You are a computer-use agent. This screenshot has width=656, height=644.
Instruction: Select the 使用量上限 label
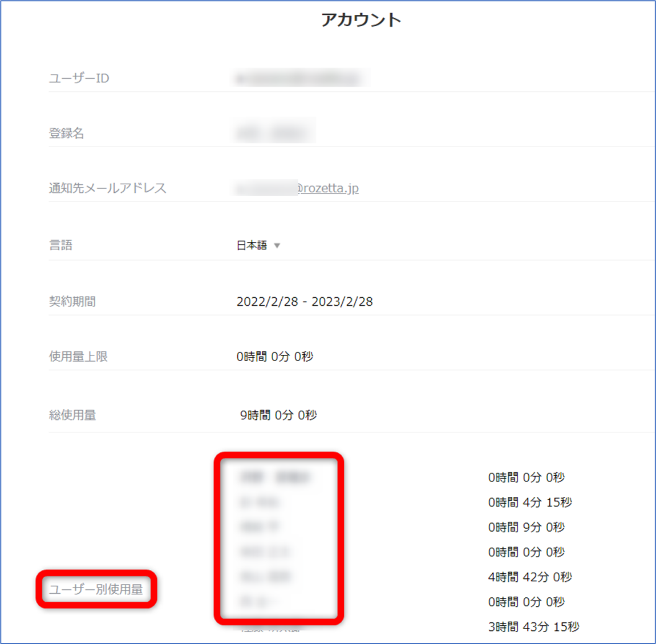tap(78, 357)
